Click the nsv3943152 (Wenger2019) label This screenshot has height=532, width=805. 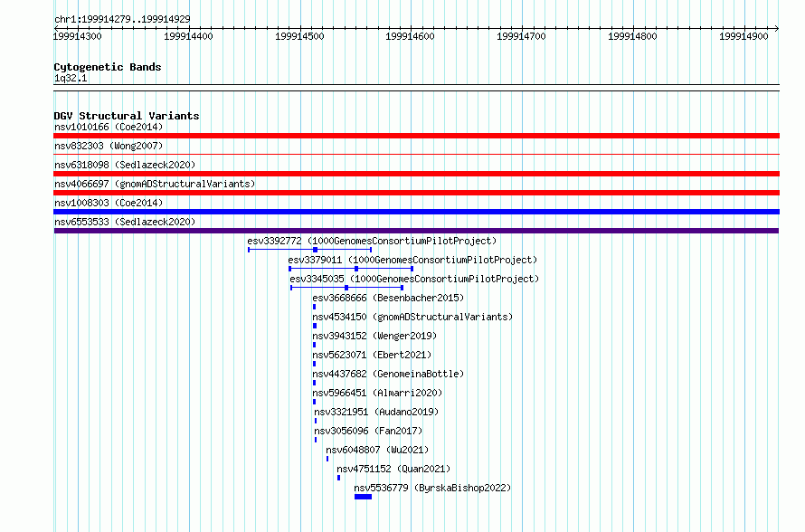click(x=374, y=336)
